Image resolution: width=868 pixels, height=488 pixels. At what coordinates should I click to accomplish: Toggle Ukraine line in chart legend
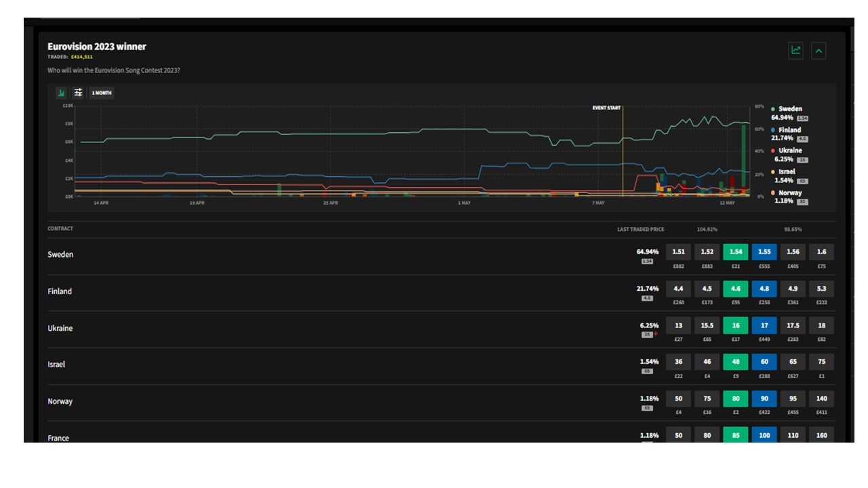pyautogui.click(x=789, y=150)
